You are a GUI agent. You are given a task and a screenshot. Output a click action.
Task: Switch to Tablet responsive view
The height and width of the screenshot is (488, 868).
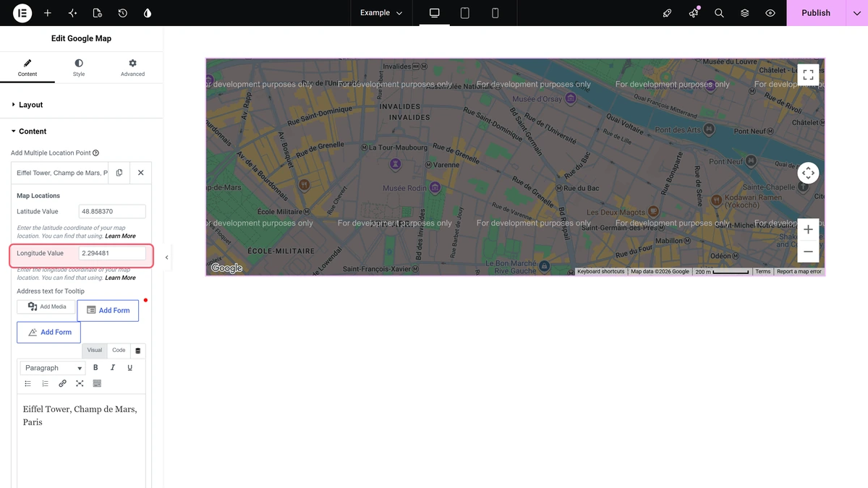[465, 13]
